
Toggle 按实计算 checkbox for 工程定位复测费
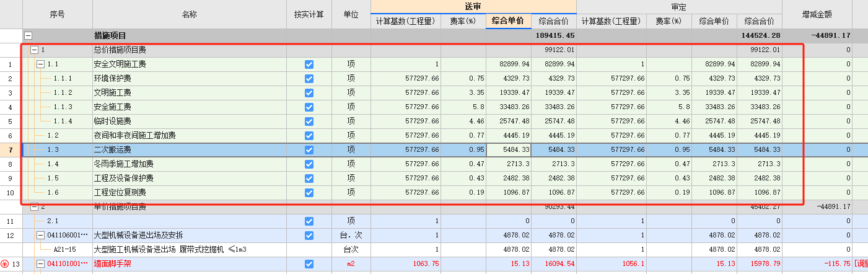309,192
